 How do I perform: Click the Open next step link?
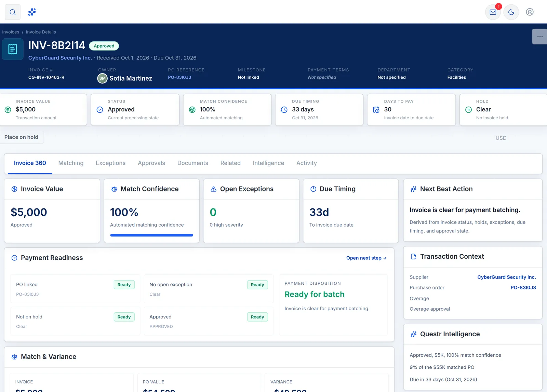coord(366,258)
